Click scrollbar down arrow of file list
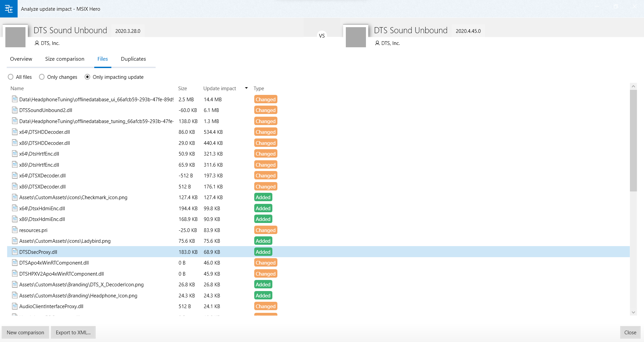 (633, 312)
